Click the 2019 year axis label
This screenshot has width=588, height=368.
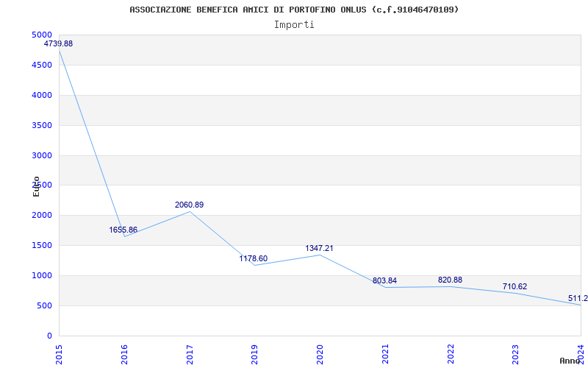coord(254,355)
